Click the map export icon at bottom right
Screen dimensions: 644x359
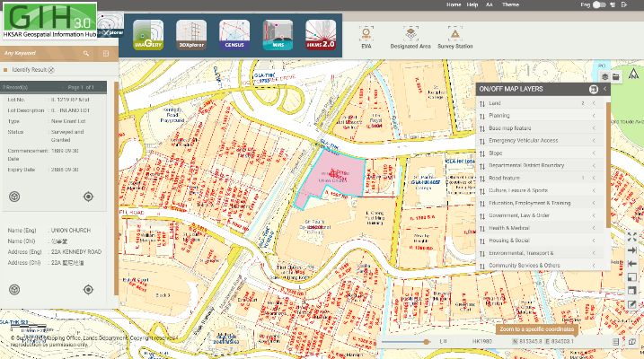pyautogui.click(x=631, y=341)
